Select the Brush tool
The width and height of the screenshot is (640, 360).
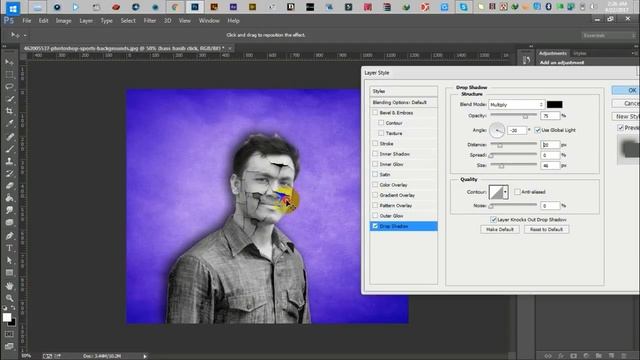click(x=9, y=149)
